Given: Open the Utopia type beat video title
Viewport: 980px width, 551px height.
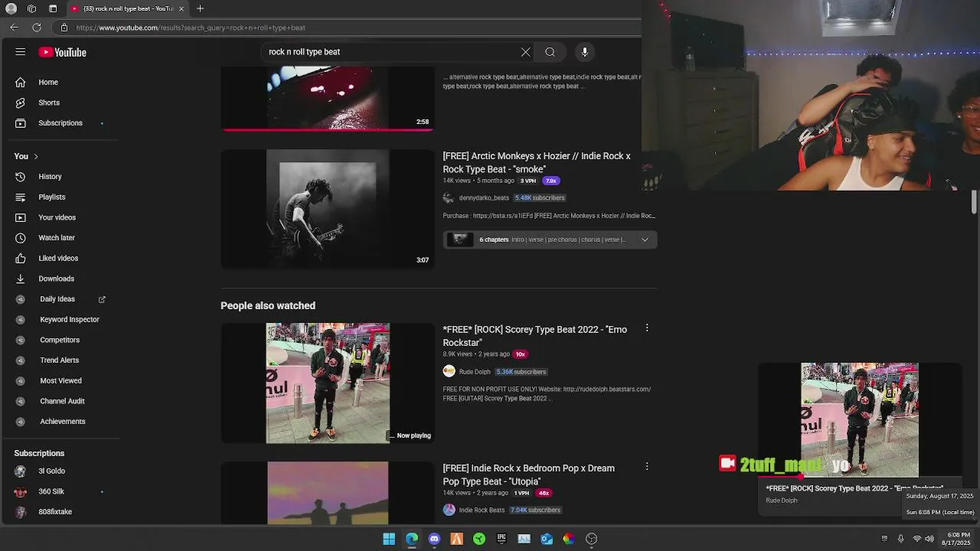Looking at the screenshot, I should [x=528, y=474].
